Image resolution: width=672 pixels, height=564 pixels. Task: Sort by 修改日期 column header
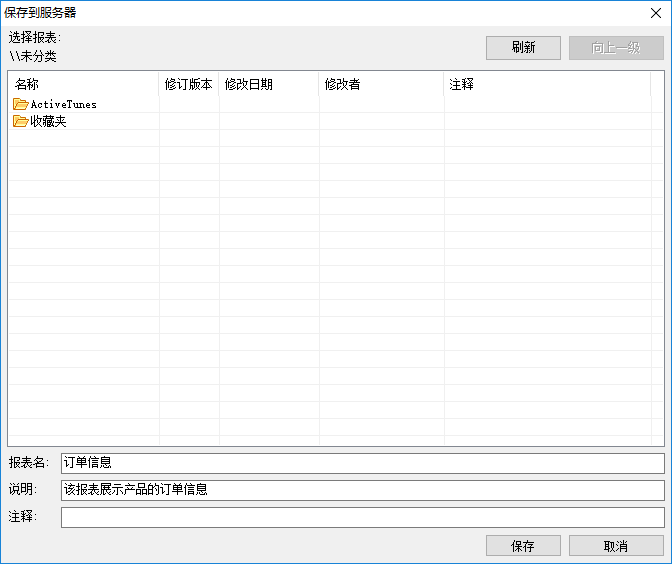(269, 84)
